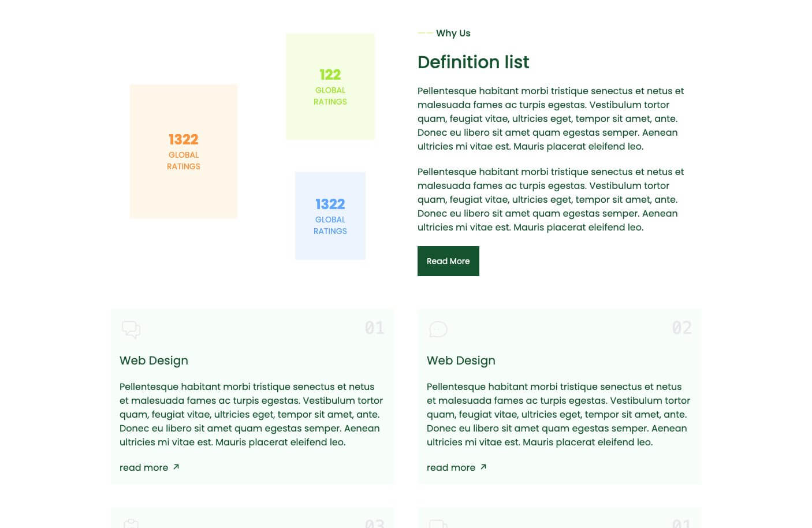
Task: Click the orange 1322 Global Ratings card
Action: click(x=184, y=151)
